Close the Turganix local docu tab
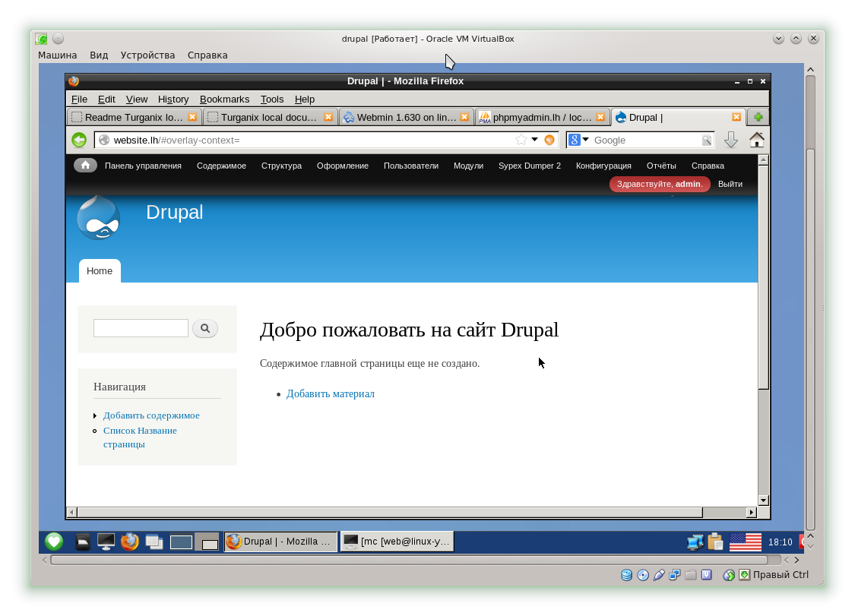 pyautogui.click(x=328, y=117)
